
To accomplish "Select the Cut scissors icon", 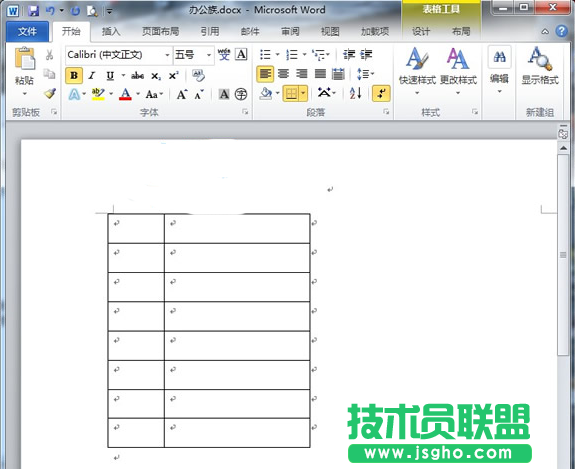I will (x=50, y=55).
